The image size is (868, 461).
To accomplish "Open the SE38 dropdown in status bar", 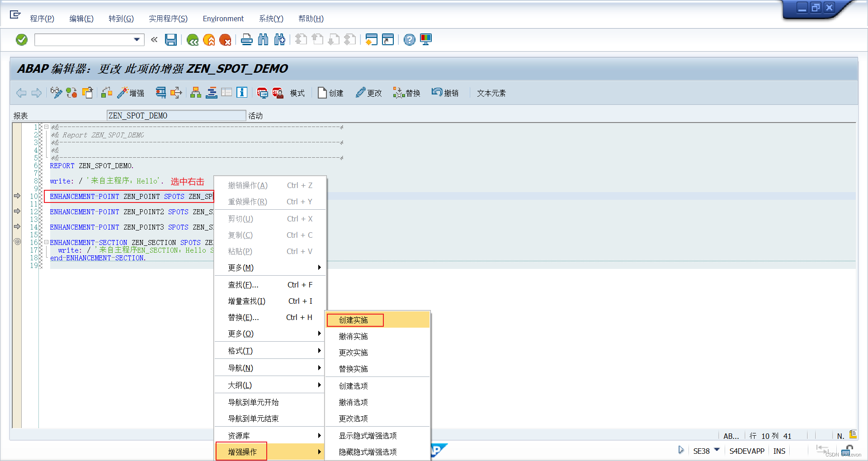I will [x=717, y=451].
